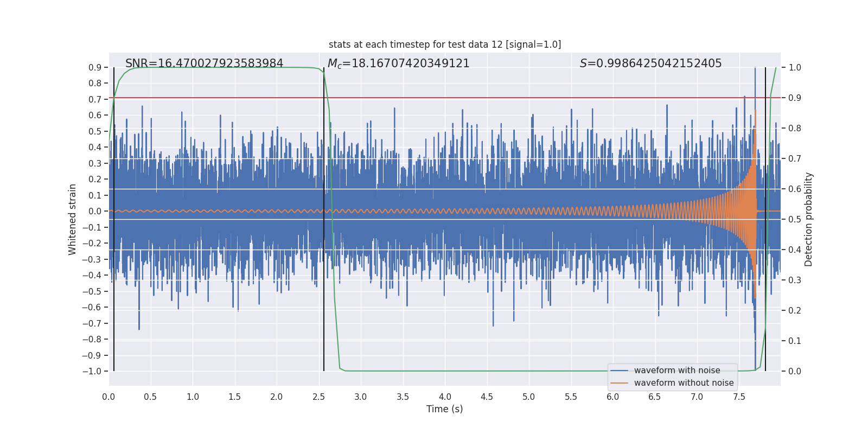
Task: Pick the 1.5 tick on the Time axis
Action: [x=234, y=397]
